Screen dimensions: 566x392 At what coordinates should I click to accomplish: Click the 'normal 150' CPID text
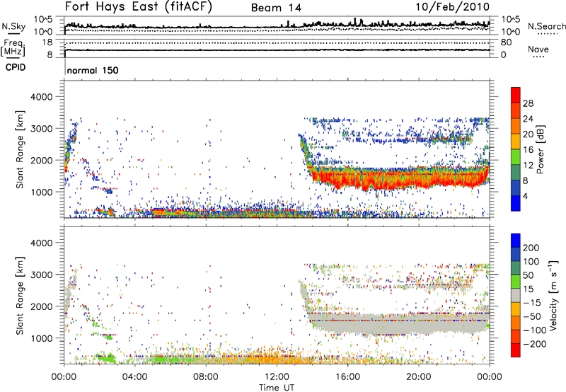pos(93,70)
